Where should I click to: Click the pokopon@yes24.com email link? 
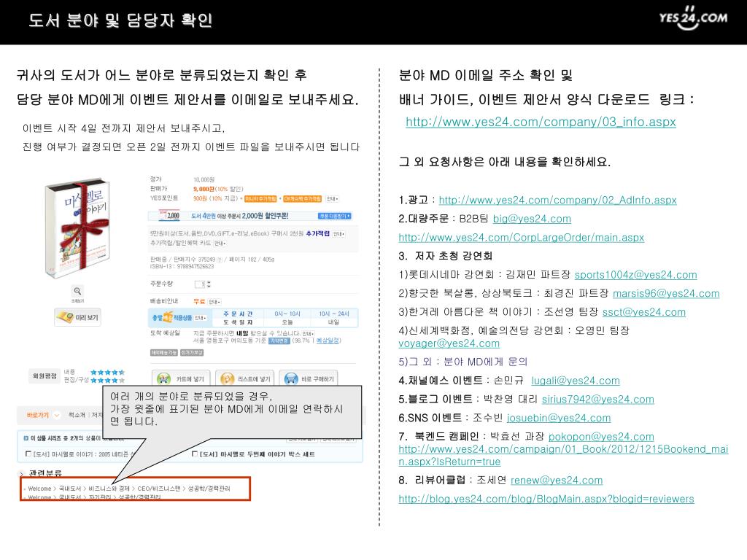click(601, 436)
